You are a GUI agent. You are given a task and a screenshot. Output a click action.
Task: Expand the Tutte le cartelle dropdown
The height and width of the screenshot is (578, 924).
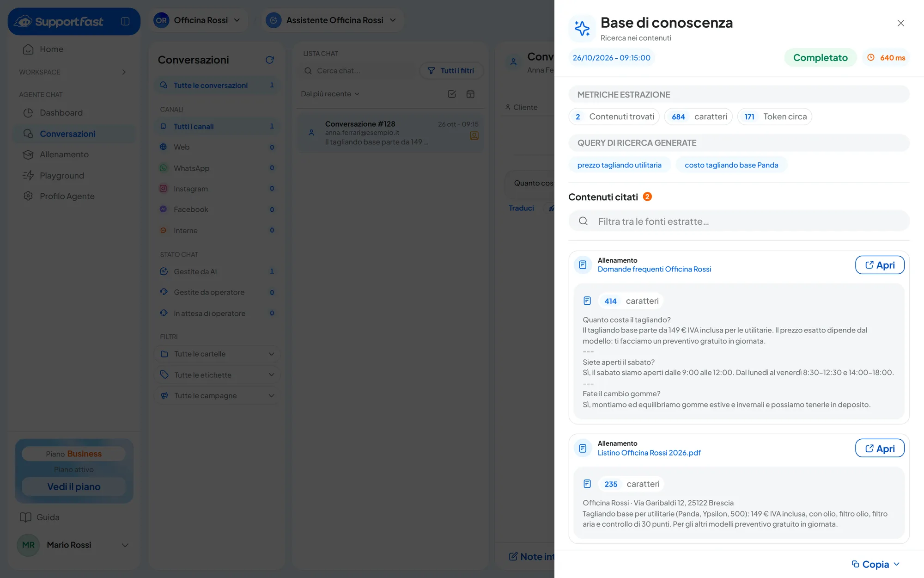point(217,354)
